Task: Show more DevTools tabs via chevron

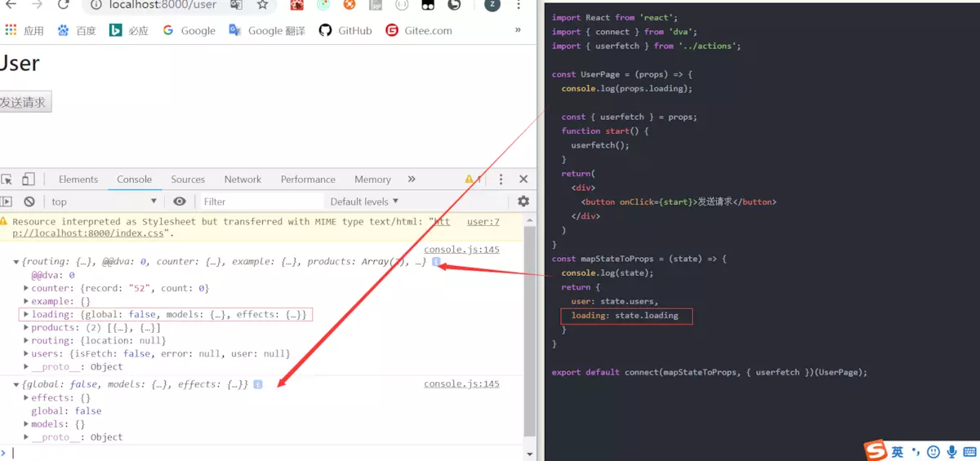Action: click(x=412, y=180)
